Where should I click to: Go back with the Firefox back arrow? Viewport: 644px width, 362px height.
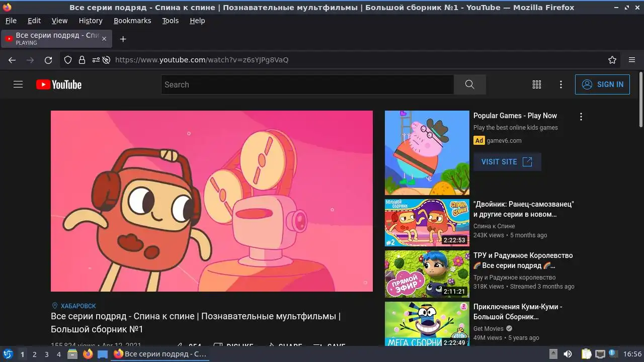pos(12,60)
